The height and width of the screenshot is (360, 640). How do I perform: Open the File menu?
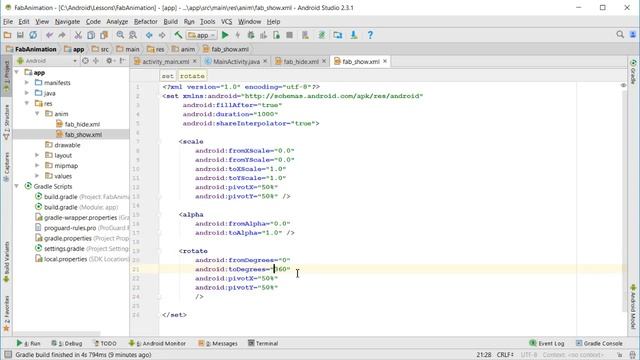point(8,22)
